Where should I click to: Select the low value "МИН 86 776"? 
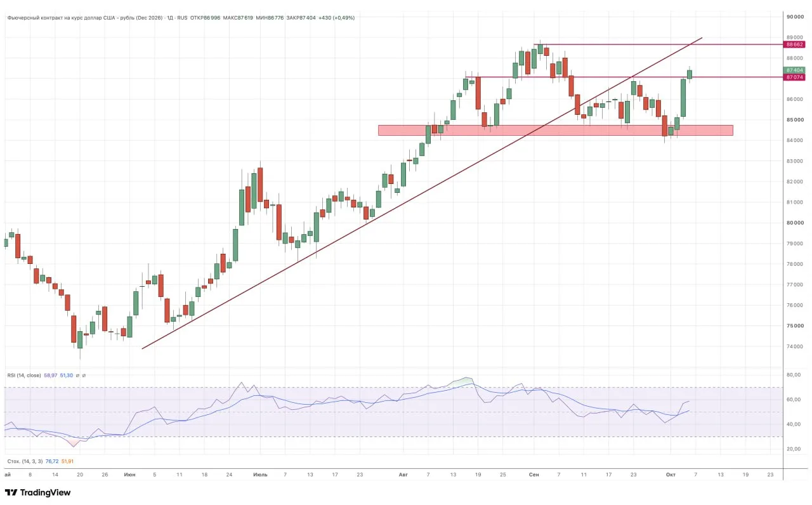click(270, 18)
